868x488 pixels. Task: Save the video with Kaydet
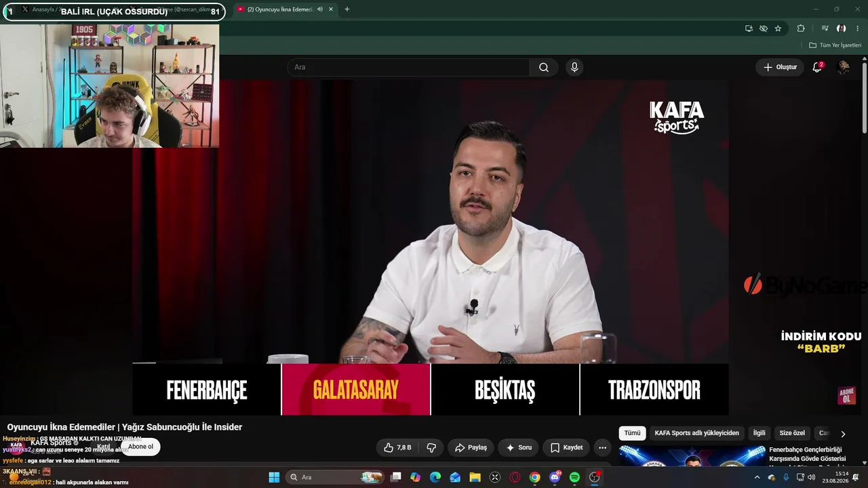point(566,447)
